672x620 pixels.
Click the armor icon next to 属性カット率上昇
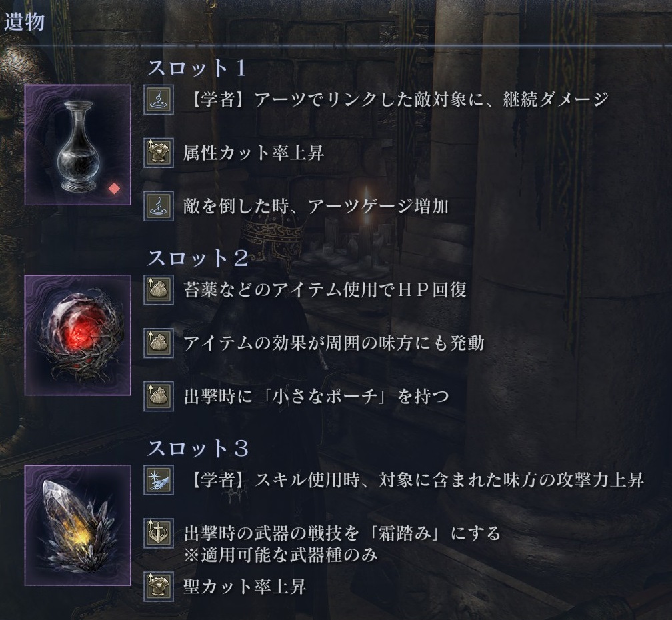tap(159, 153)
